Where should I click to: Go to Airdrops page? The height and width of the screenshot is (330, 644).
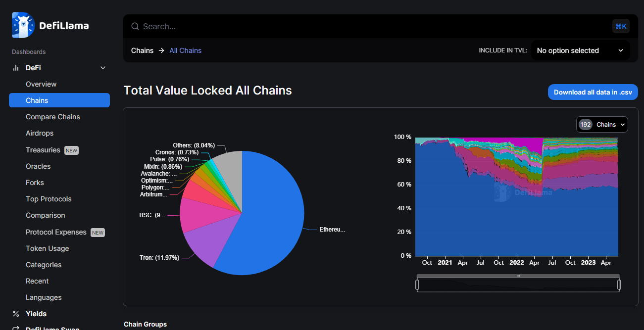pos(40,133)
